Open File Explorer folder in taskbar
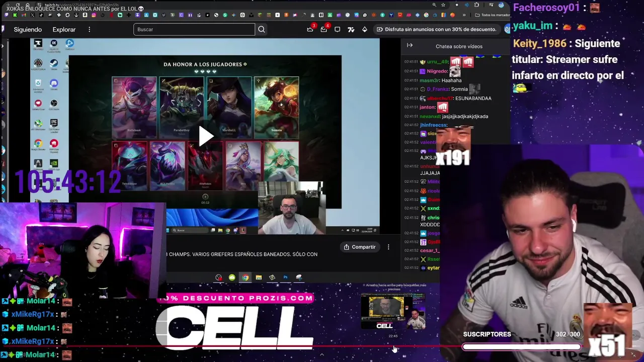Viewport: 644px width, 362px height. (x=259, y=278)
